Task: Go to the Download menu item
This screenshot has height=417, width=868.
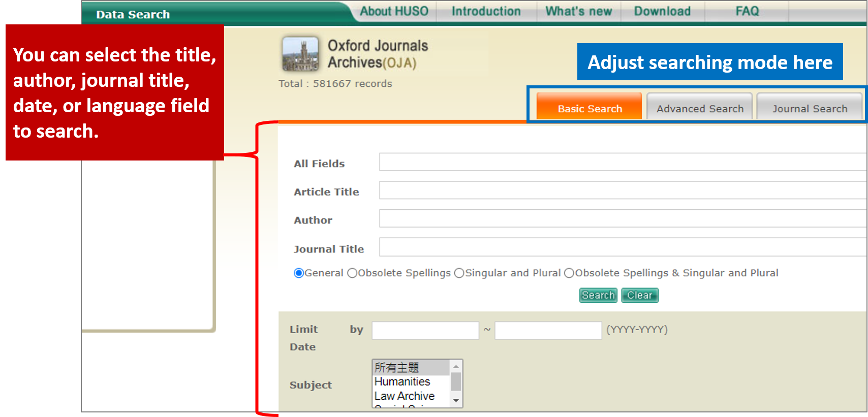Action: (x=662, y=11)
